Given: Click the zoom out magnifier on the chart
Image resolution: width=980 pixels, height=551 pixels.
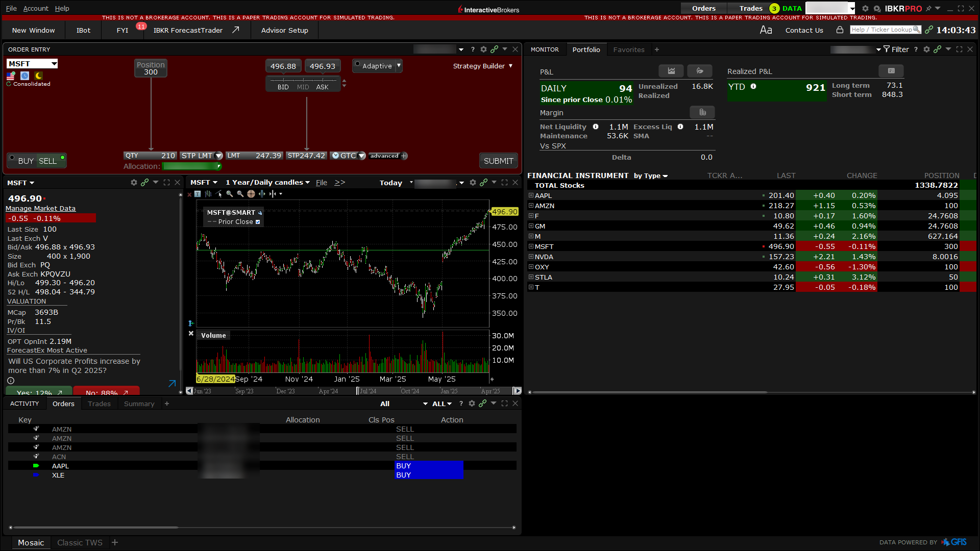Looking at the screenshot, I should pos(240,194).
